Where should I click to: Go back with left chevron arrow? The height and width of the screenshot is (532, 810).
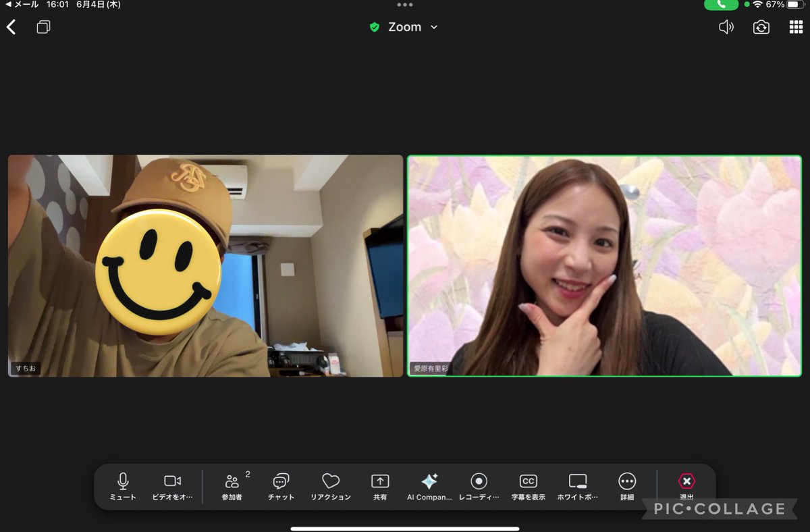pyautogui.click(x=11, y=27)
